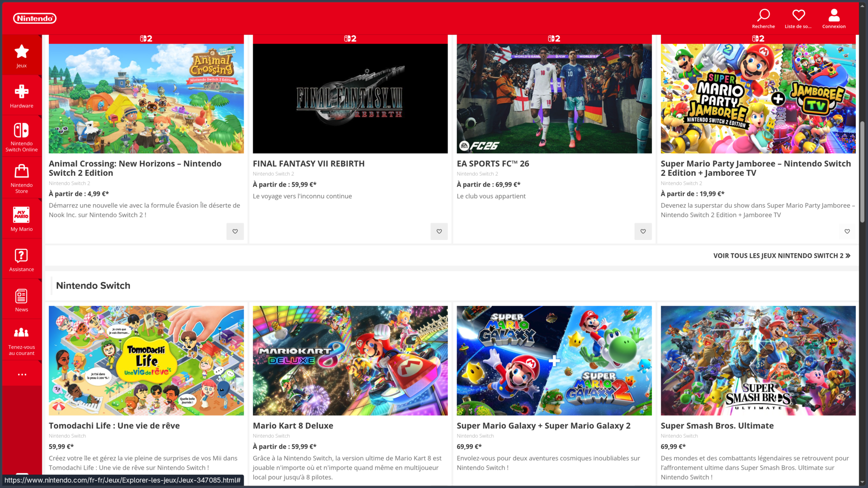Select Tenez-vous au courant sidebar item
The image size is (868, 488).
point(22,340)
